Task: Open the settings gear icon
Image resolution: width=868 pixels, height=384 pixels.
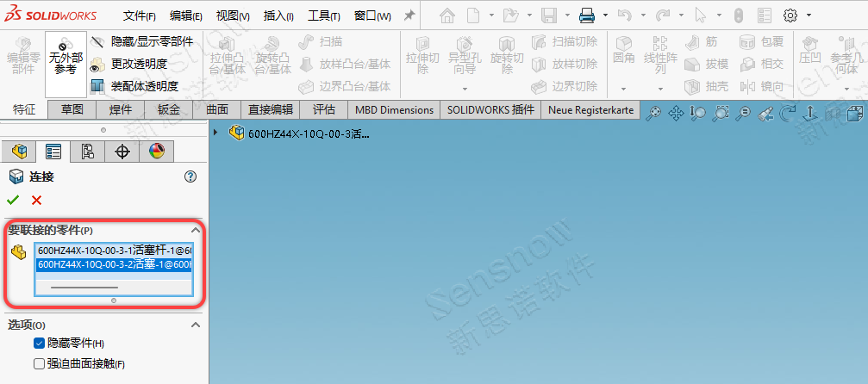Action: [790, 15]
